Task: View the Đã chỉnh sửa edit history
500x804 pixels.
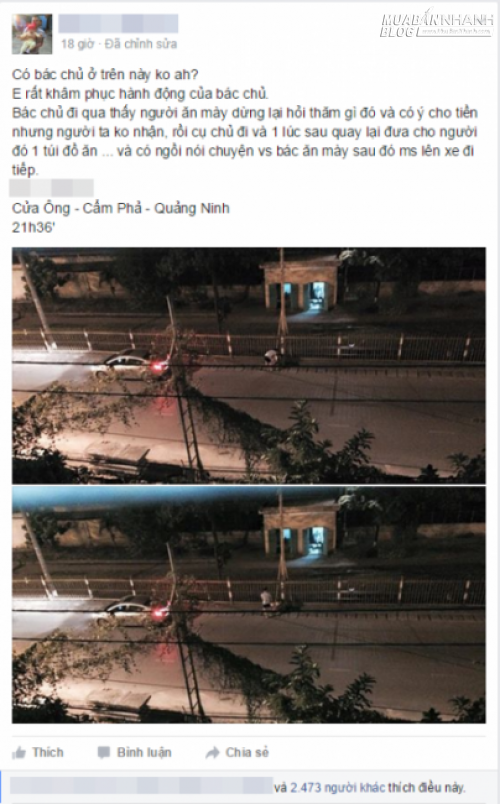Action: 141,44
